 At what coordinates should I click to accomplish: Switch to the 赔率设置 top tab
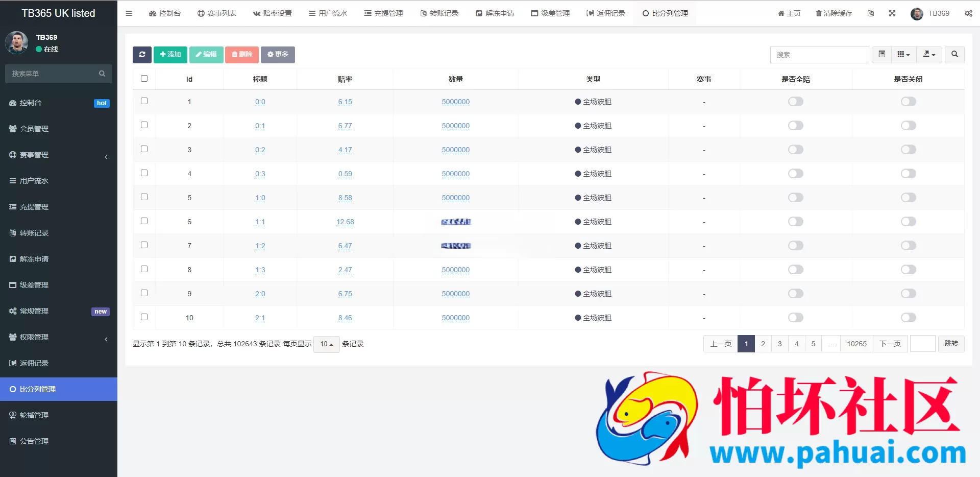pos(272,13)
